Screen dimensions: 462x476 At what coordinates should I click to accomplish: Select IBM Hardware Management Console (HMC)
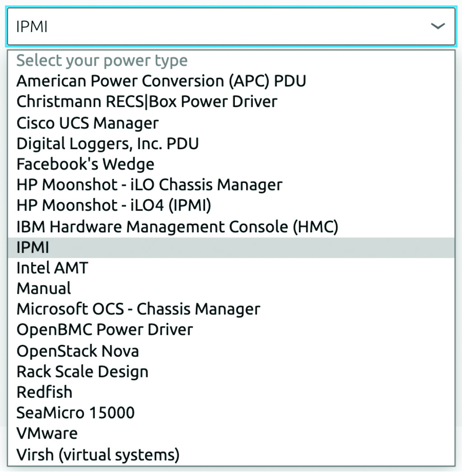click(x=177, y=226)
